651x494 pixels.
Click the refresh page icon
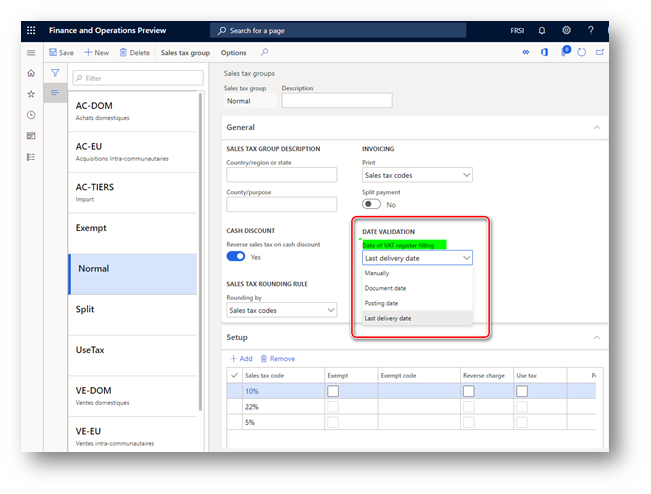click(582, 53)
